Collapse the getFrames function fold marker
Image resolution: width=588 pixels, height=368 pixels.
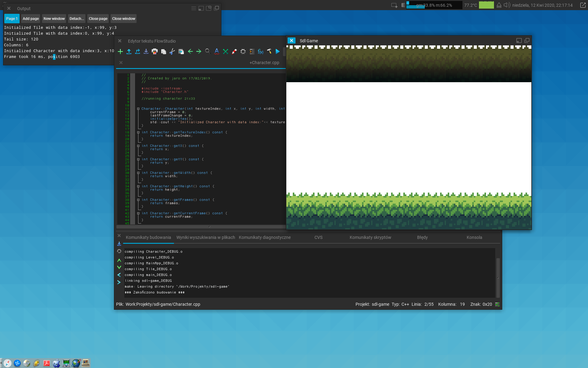pyautogui.click(x=138, y=200)
